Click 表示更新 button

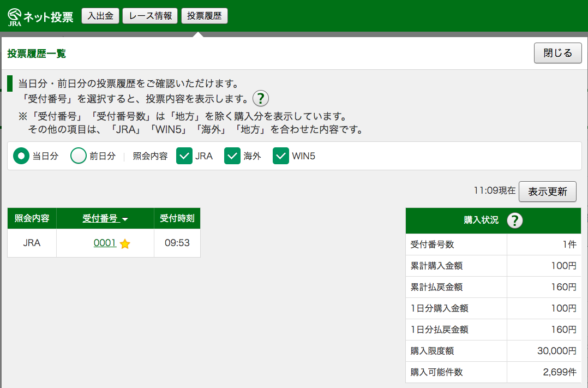coord(548,192)
